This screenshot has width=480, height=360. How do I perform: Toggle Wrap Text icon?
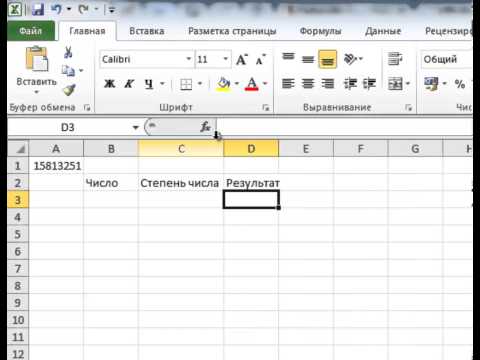click(395, 59)
